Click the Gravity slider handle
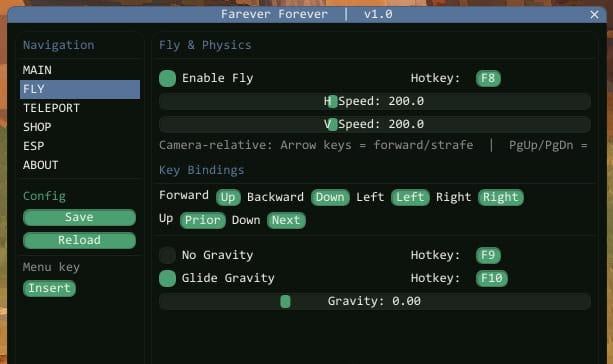 (285, 301)
